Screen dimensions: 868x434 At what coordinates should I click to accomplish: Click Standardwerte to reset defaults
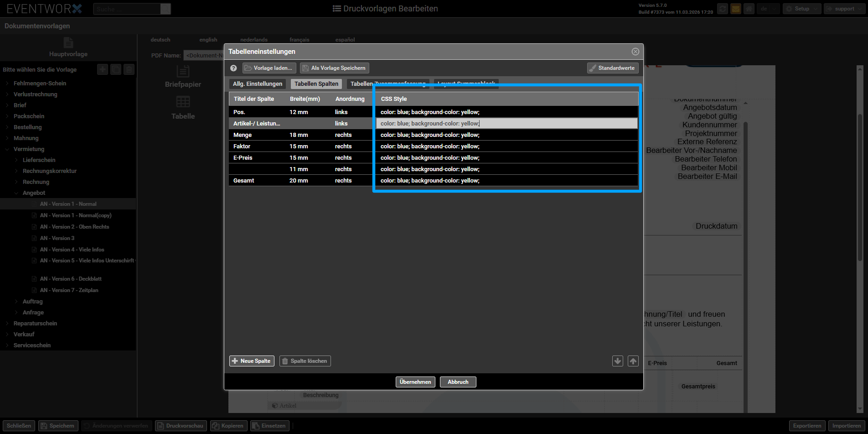[612, 68]
